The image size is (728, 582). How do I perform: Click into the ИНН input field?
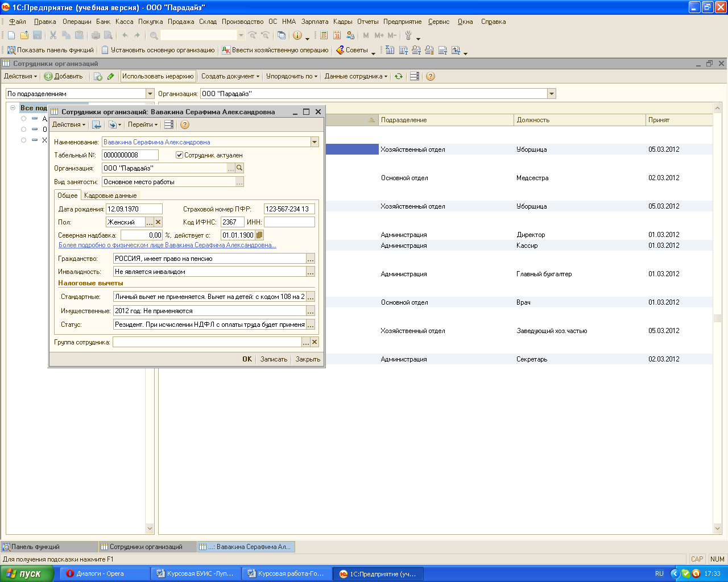tap(289, 222)
